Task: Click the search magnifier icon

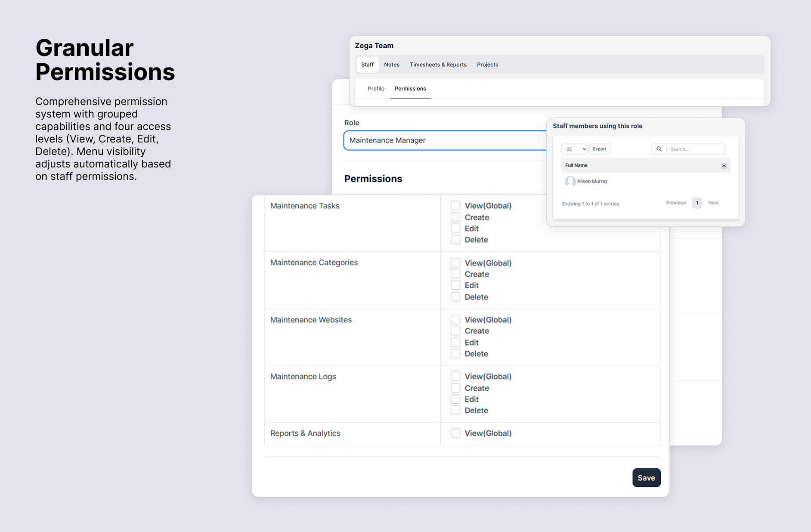Action: [x=659, y=148]
